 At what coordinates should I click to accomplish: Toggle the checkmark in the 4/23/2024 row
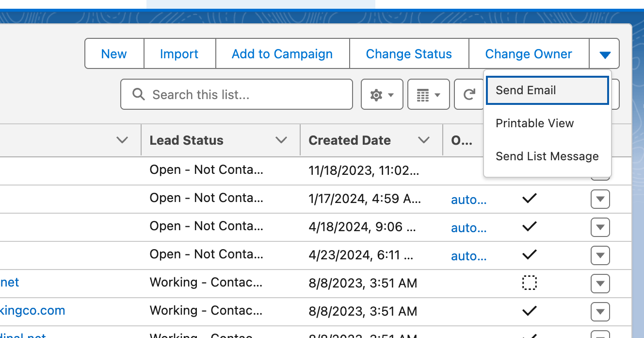529,254
